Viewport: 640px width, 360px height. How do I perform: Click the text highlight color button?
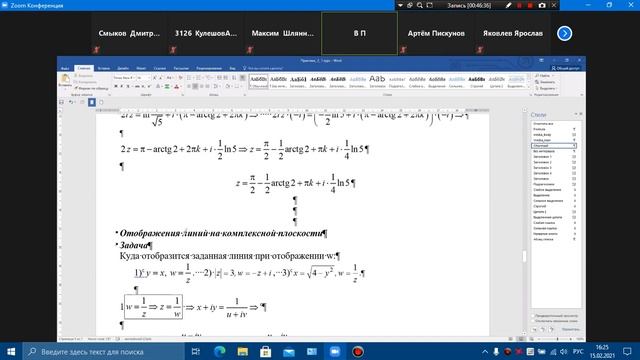tap(167, 86)
